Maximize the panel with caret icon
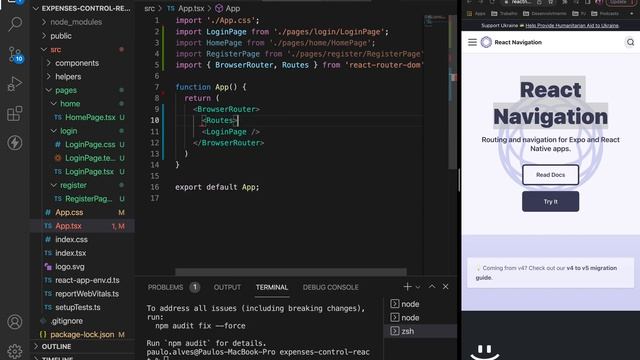Screen dimensions: 640x360 click(432, 287)
